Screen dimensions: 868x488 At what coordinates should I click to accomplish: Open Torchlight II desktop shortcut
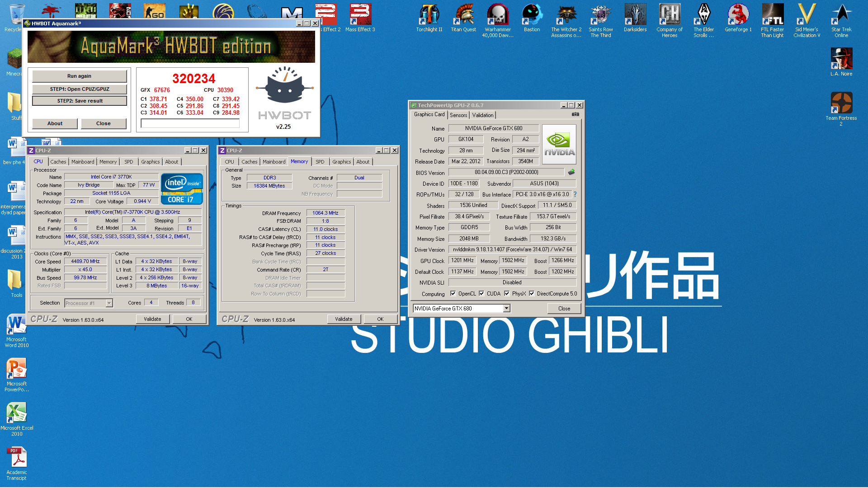coord(429,19)
